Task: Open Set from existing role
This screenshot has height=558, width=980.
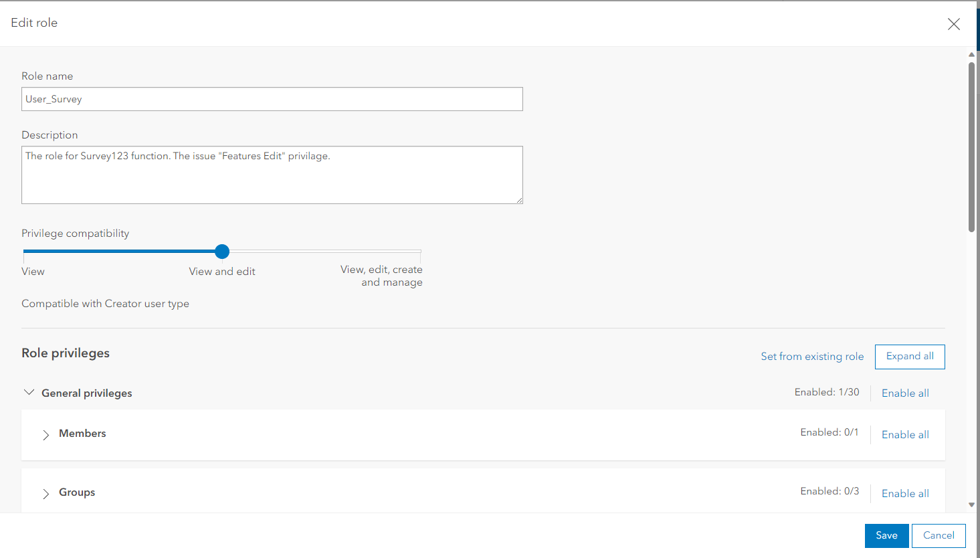Action: [812, 357]
